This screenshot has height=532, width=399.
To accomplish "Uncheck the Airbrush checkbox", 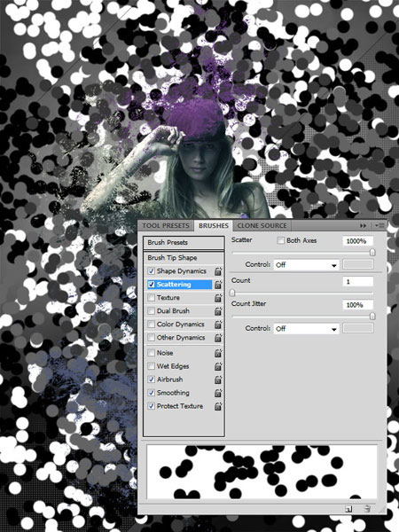I will 152,379.
